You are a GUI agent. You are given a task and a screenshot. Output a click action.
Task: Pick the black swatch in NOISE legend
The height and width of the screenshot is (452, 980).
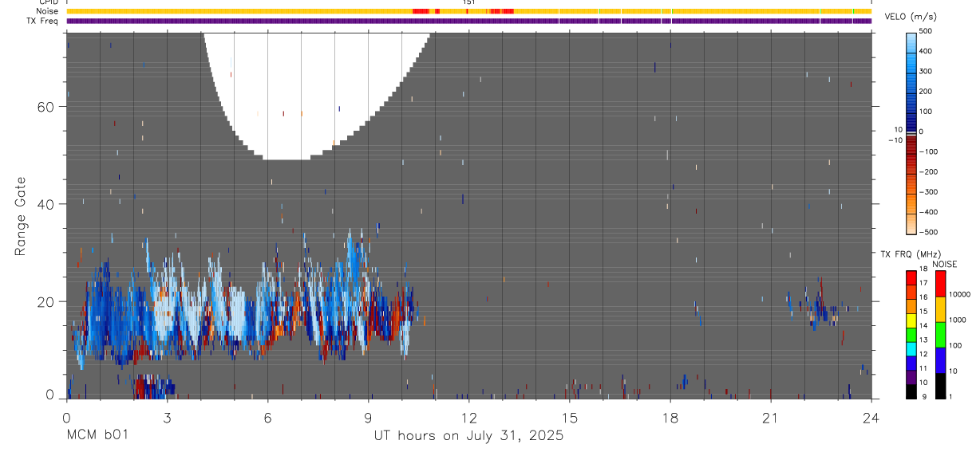[x=939, y=384]
